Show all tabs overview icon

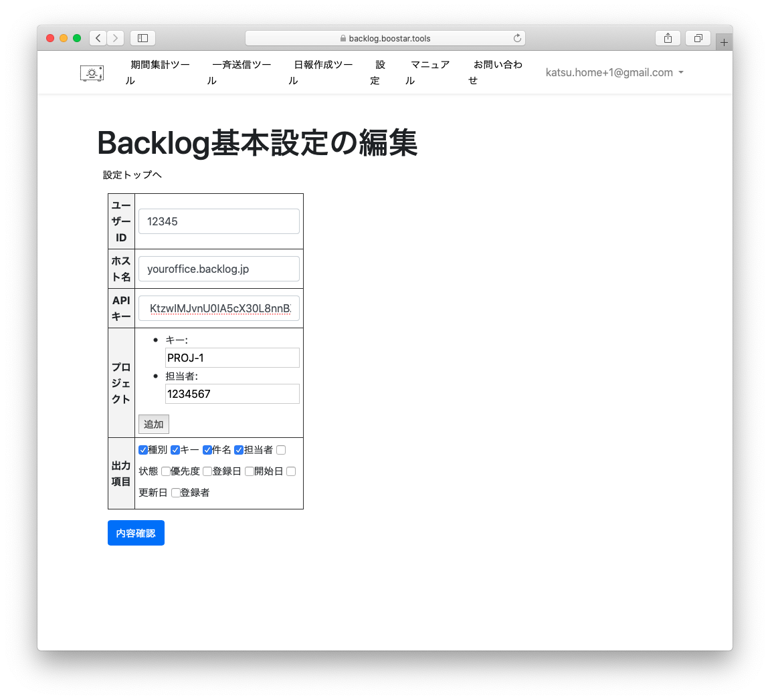[x=698, y=38]
